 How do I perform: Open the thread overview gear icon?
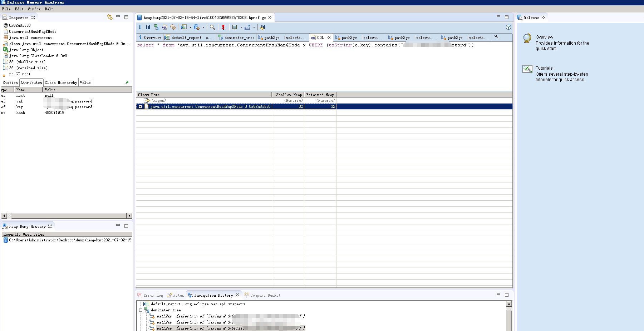pyautogui.click(x=173, y=27)
